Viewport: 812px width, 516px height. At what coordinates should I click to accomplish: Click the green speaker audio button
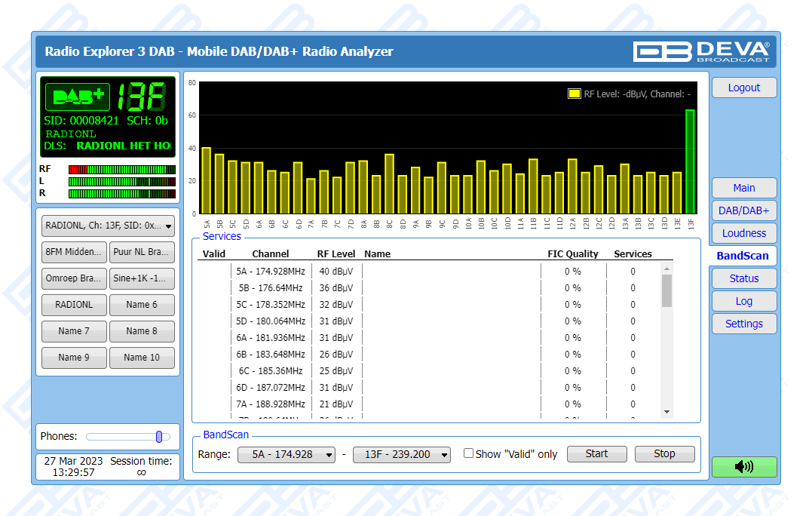[743, 467]
